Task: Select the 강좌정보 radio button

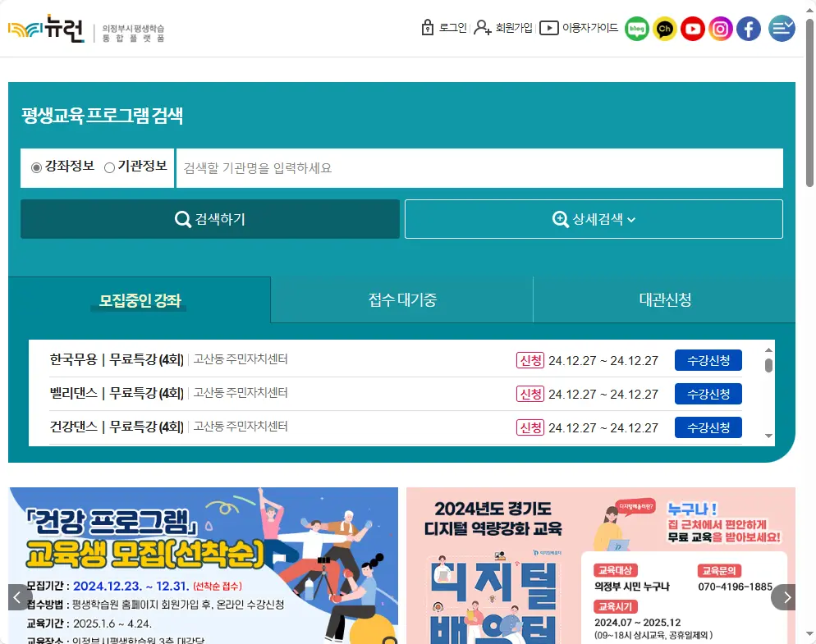Action: [34, 167]
